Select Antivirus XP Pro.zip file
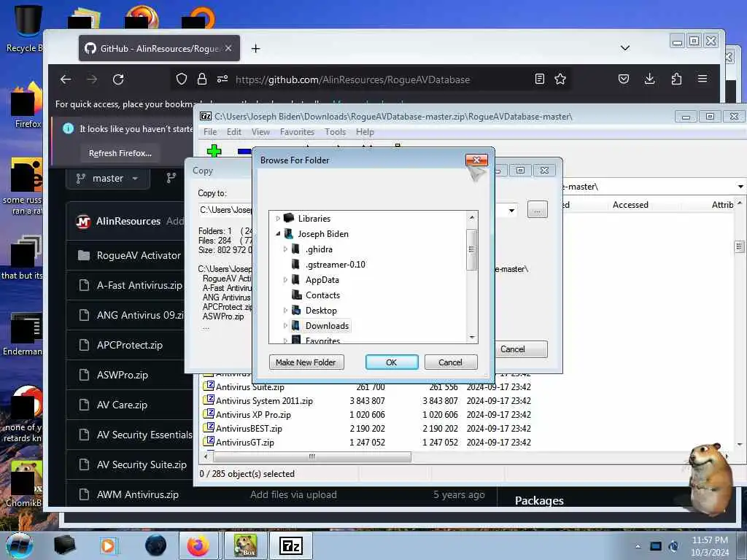The width and height of the screenshot is (747, 560). click(x=253, y=415)
